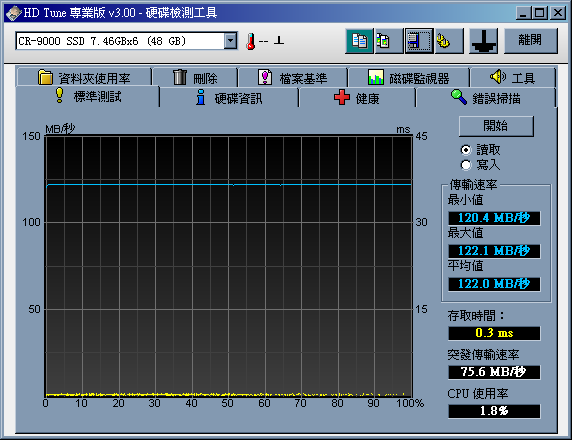Click the blue transfer rate line in graph

229,185
